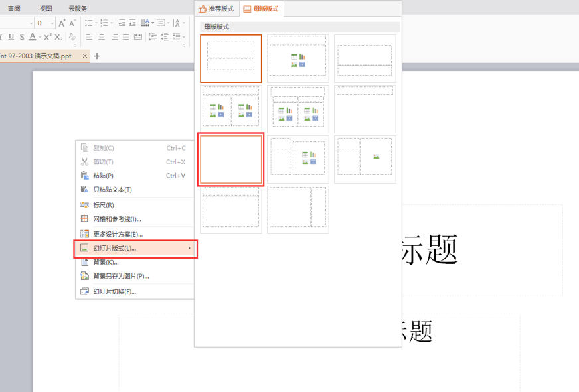Click the paragraph spacing icon
Image resolution: width=579 pixels, height=392 pixels.
pyautogui.click(x=165, y=37)
